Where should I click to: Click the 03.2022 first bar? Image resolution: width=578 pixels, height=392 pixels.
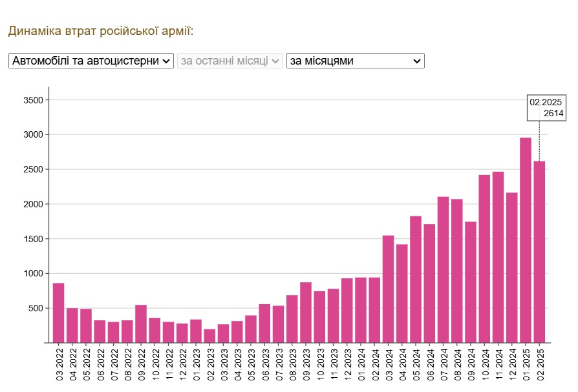[58, 313]
